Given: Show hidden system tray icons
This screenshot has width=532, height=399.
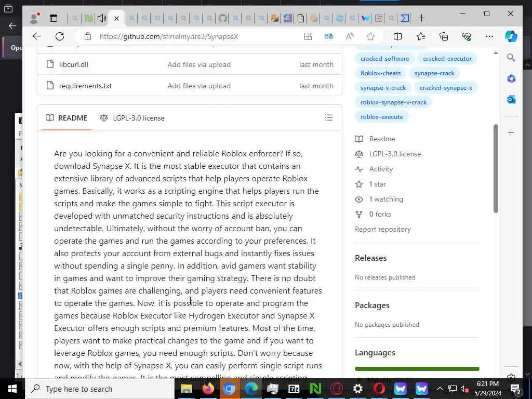Looking at the screenshot, I should point(440,389).
